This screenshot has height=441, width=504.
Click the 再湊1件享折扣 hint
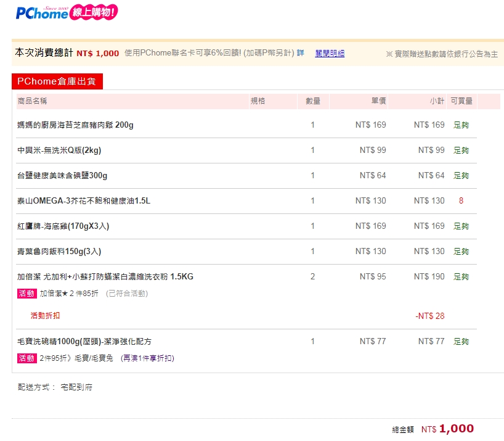(x=147, y=358)
